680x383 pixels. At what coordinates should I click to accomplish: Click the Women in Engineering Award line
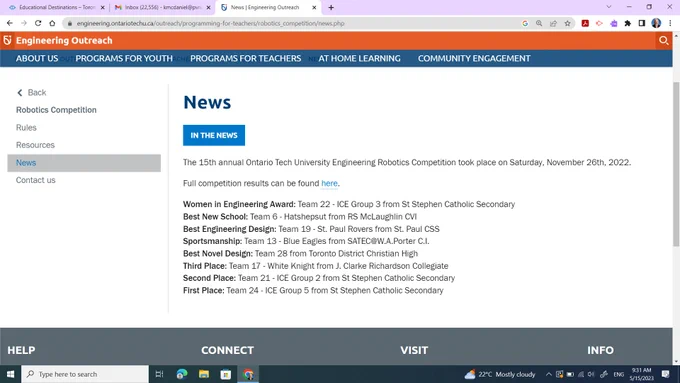(349, 204)
